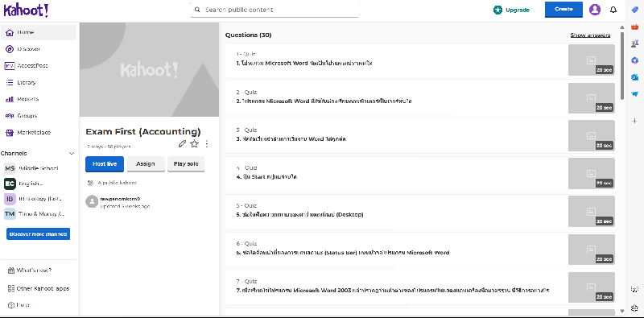Click question 5 image thumbnail
Screen dimensions: 644x318
click(592, 211)
